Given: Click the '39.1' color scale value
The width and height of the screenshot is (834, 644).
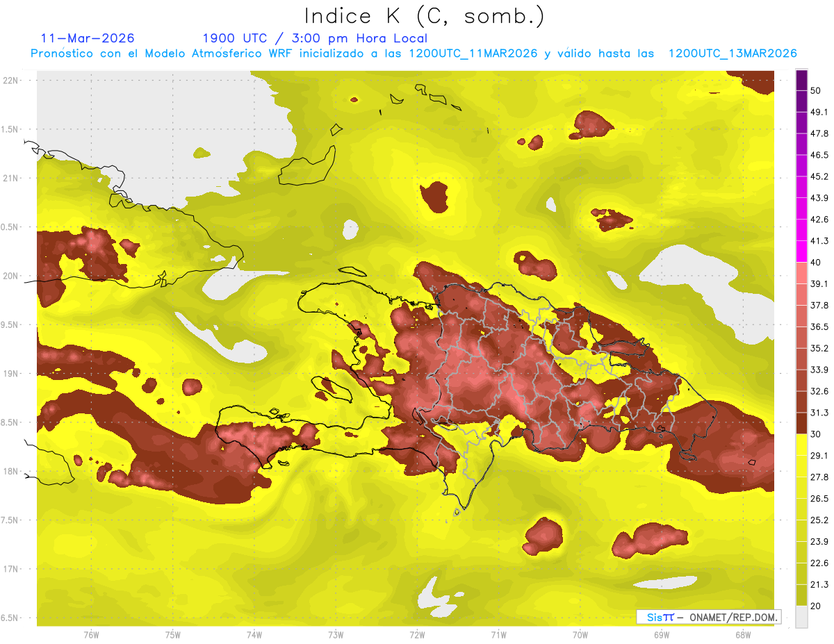Looking at the screenshot, I should point(819,283).
